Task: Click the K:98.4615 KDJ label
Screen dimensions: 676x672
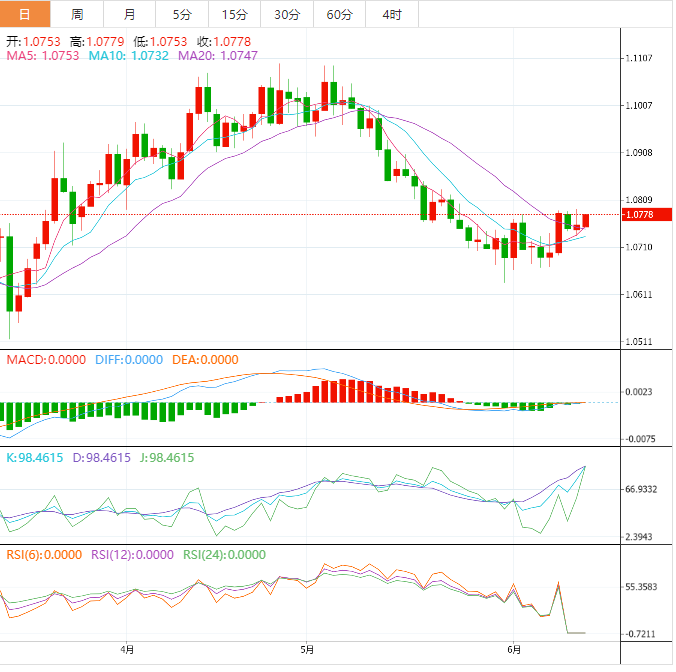Action: pyautogui.click(x=34, y=458)
